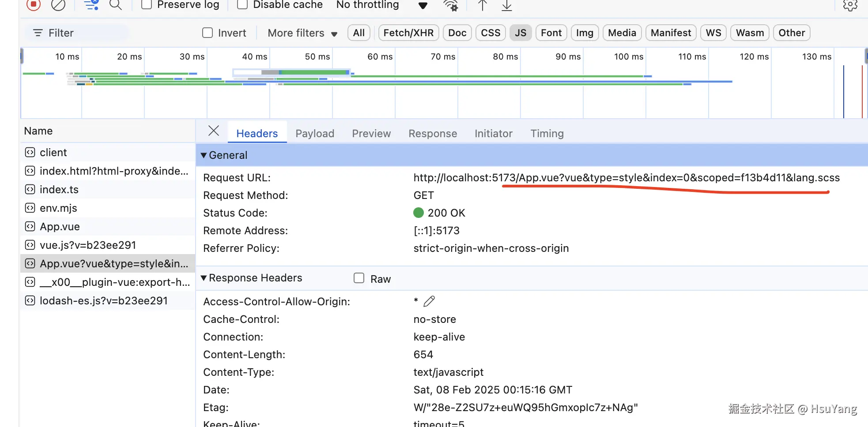Filter by Img requests
The height and width of the screenshot is (427, 868).
[585, 33]
